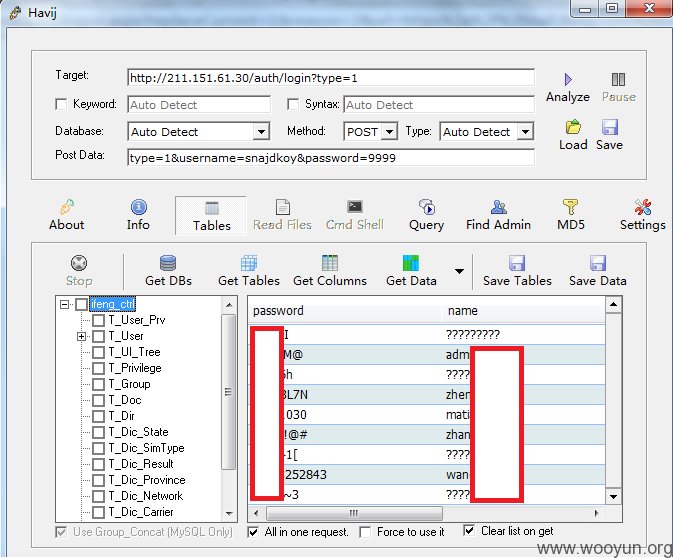
Task: Click the Load folder icon
Action: pyautogui.click(x=573, y=127)
